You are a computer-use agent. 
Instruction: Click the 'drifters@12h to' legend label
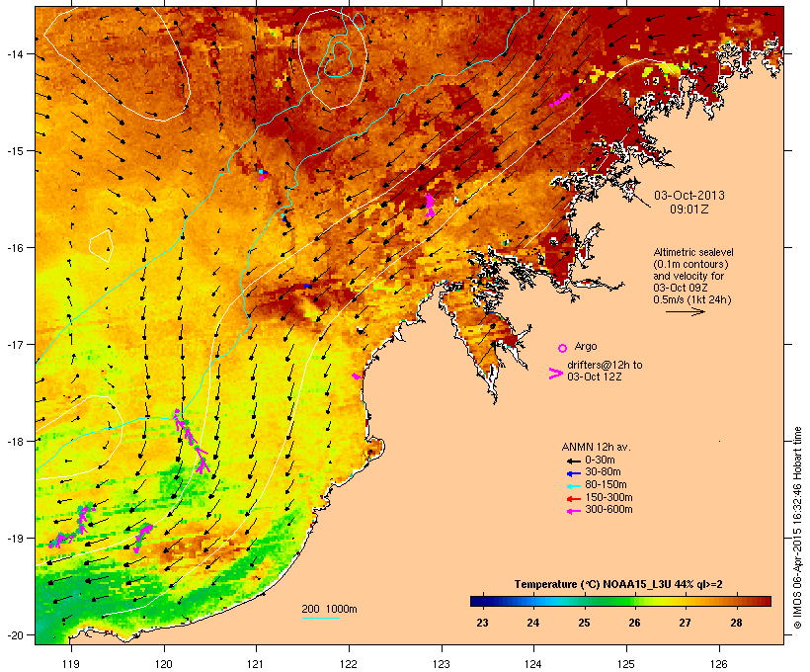[605, 365]
